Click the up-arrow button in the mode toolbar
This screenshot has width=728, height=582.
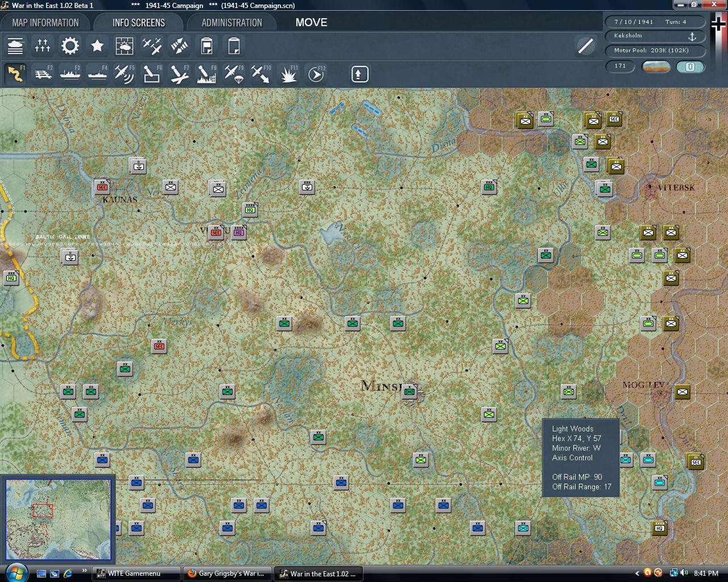360,74
